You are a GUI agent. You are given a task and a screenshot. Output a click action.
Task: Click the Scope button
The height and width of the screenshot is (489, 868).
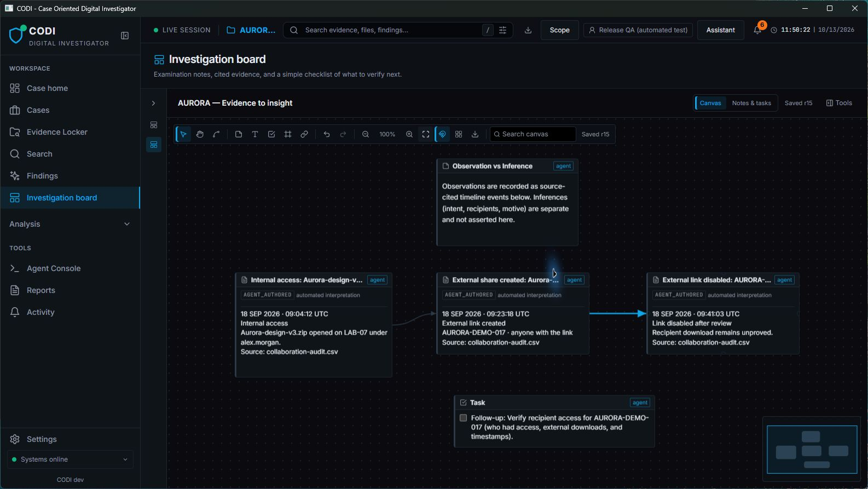[x=559, y=30]
